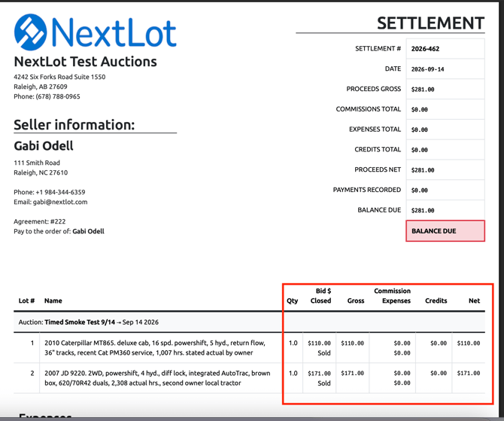Viewport: 504px width, 421px height.
Task: Click the NextLot logo icon
Action: point(31,32)
